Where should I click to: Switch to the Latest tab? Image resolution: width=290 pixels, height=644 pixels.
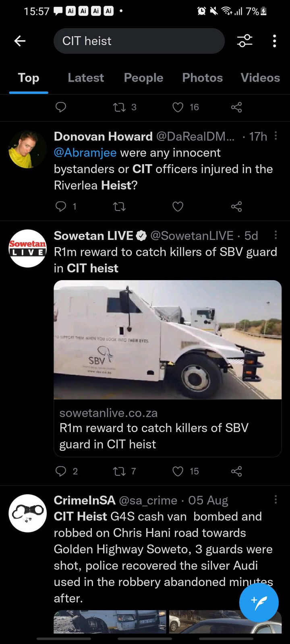86,78
